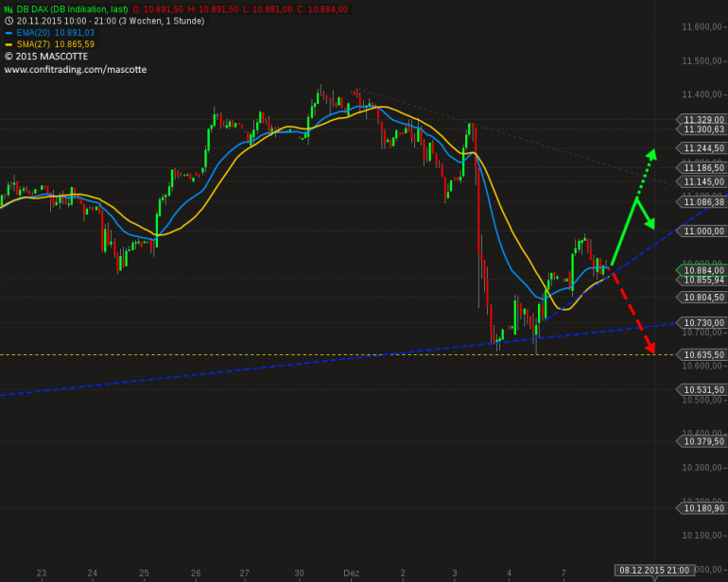Click date 23 on the time axis
The image size is (728, 582).
42,573
